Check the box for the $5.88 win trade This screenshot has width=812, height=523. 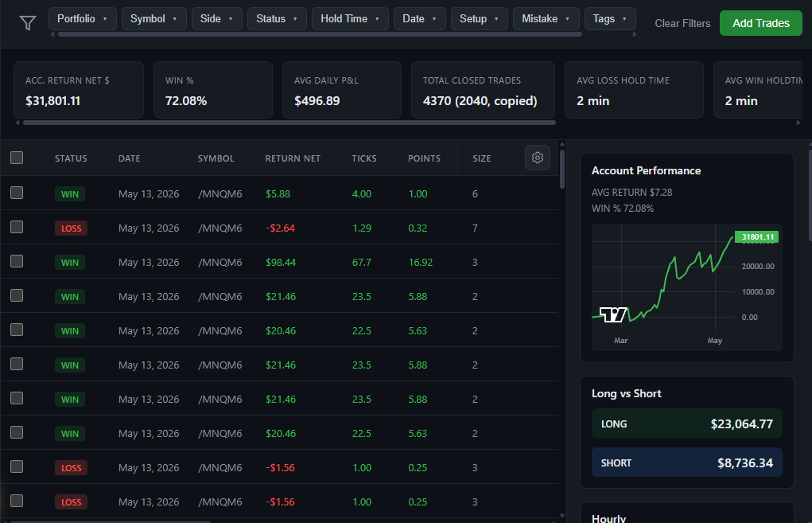[17, 193]
